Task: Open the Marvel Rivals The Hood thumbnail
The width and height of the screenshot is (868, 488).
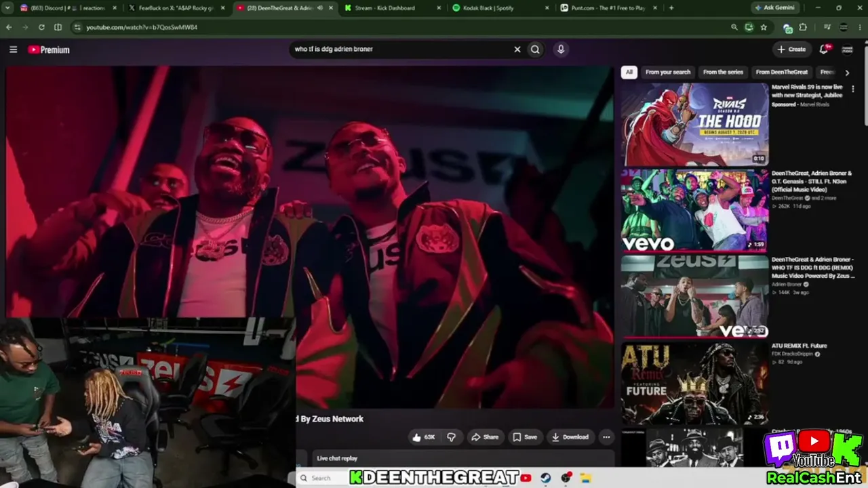Action: [695, 125]
